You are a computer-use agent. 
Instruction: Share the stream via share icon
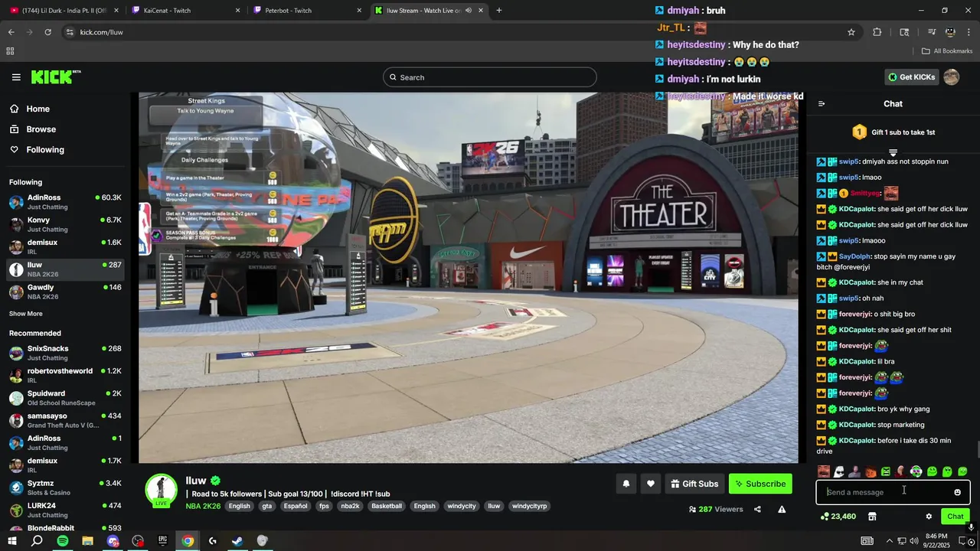point(757,509)
